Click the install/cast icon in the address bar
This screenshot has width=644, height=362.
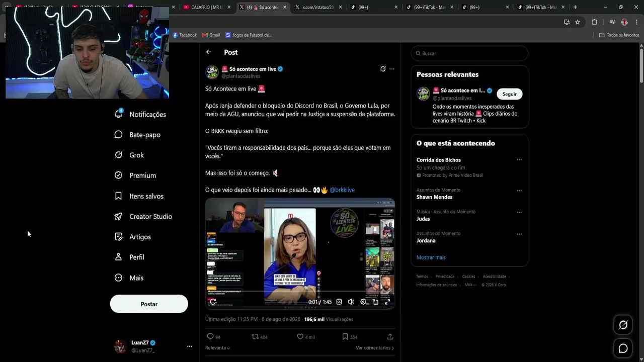click(x=567, y=22)
